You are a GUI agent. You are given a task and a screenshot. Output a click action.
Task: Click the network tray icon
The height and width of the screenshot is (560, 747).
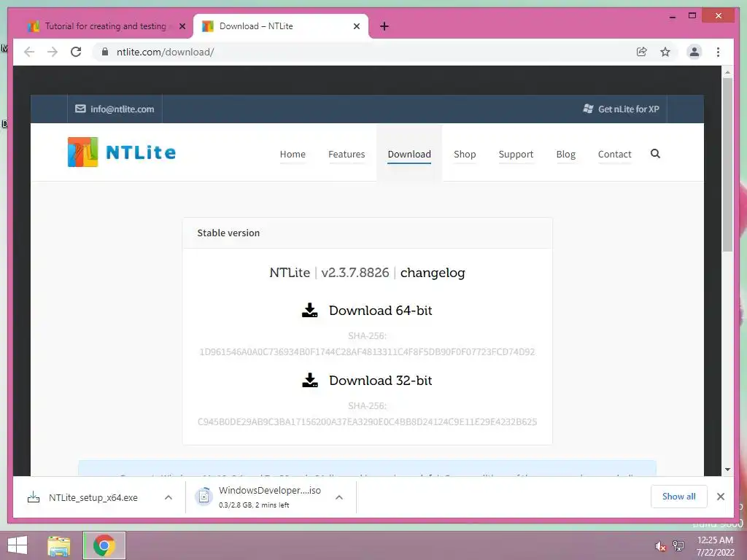click(678, 545)
